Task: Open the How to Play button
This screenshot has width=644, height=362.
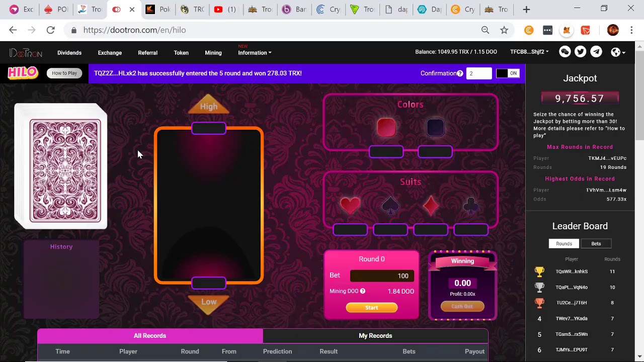Action: 64,73
